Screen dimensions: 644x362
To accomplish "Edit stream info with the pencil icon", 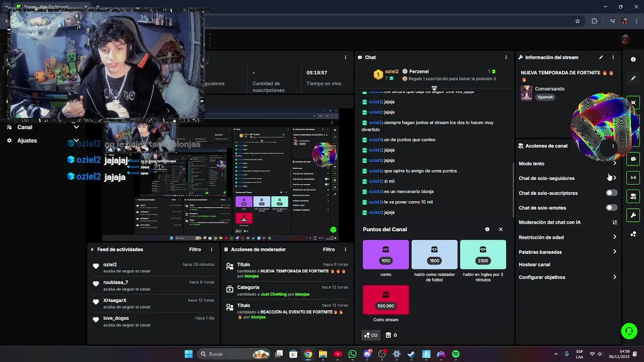I will (x=601, y=57).
